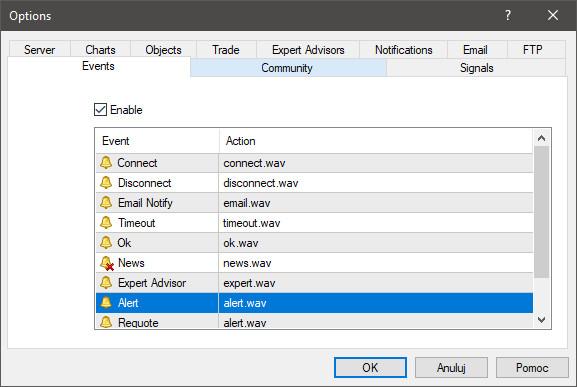Click the scroll down arrow of events list
This screenshot has width=577, height=387.
point(541,319)
